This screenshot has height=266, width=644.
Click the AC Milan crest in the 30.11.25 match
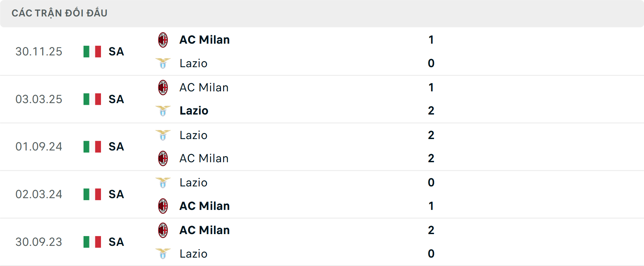[x=163, y=39]
